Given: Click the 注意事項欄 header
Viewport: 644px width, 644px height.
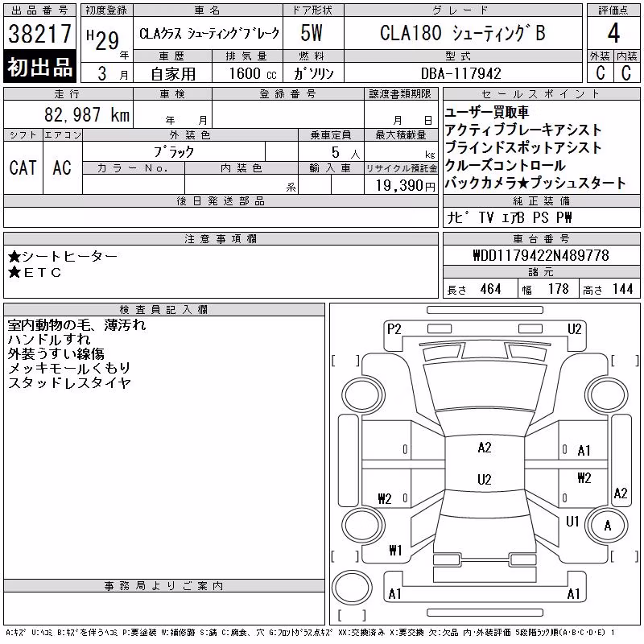Looking at the screenshot, I should click(221, 238).
